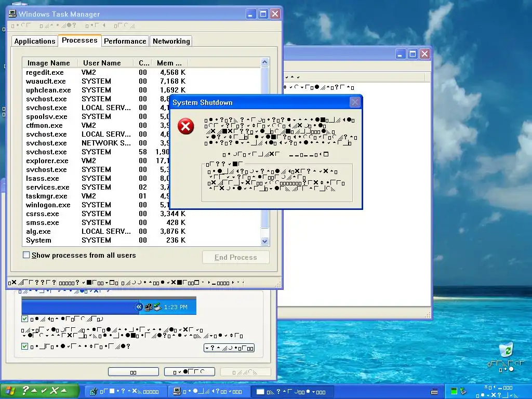Image resolution: width=532 pixels, height=399 pixels.
Task: Open the third taskbar window button
Action: click(292, 392)
